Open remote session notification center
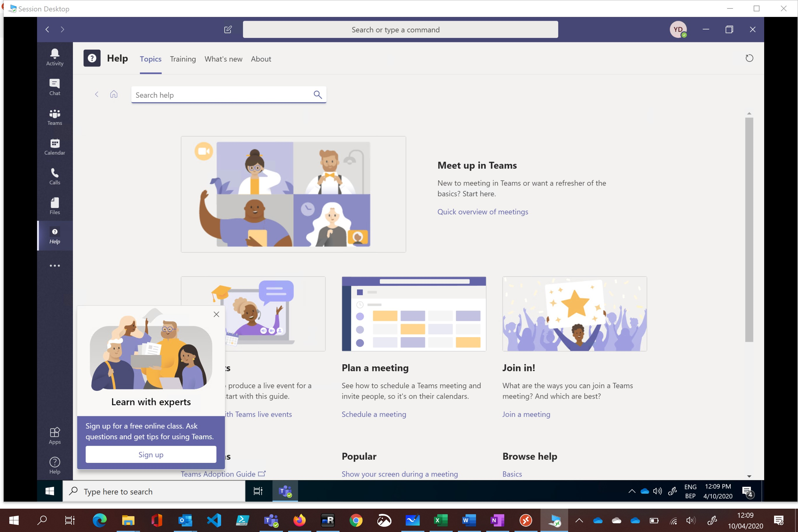Image resolution: width=798 pixels, height=532 pixels. tap(748, 492)
